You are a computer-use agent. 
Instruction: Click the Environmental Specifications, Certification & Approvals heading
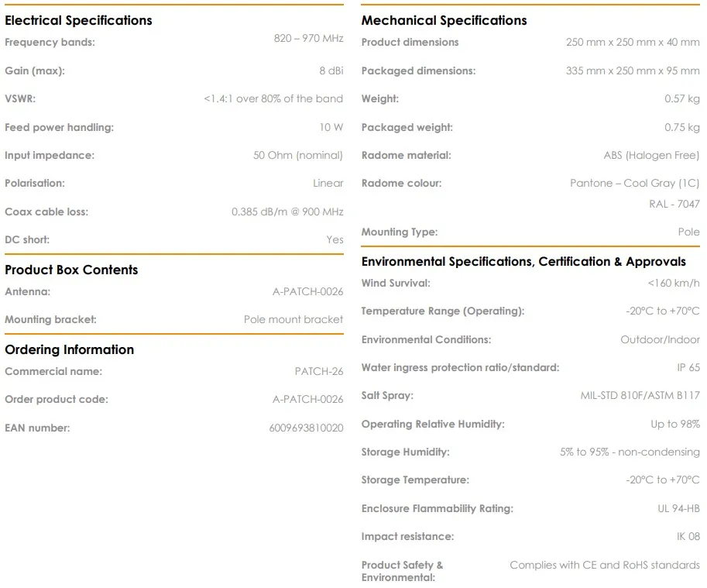(x=523, y=262)
